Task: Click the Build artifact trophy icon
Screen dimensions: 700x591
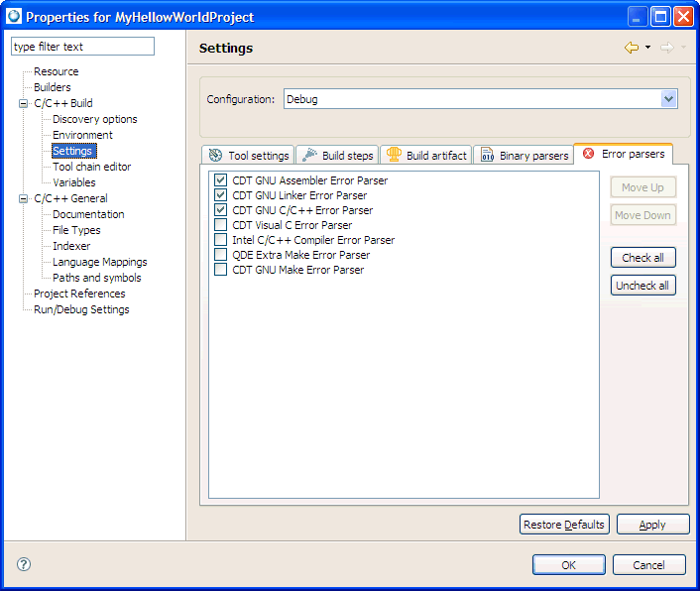Action: tap(394, 155)
